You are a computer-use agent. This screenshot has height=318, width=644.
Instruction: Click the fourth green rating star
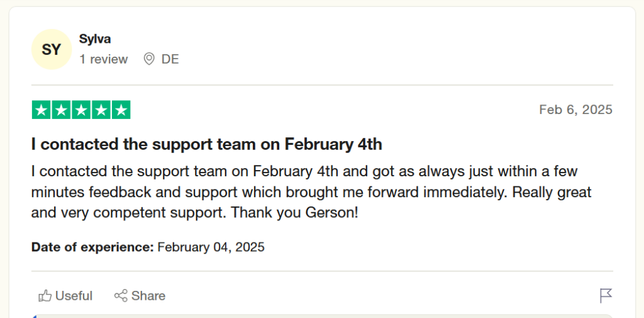pos(101,110)
